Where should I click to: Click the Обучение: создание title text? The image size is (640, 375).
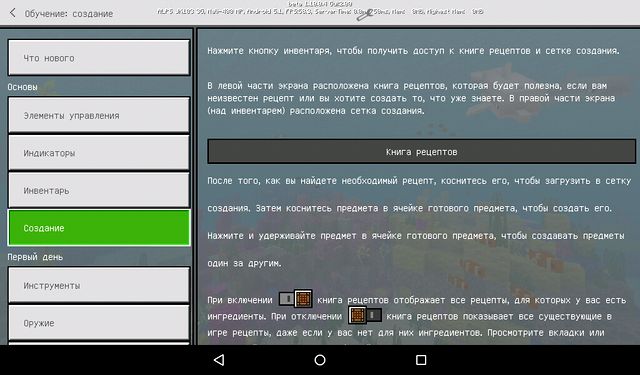69,14
